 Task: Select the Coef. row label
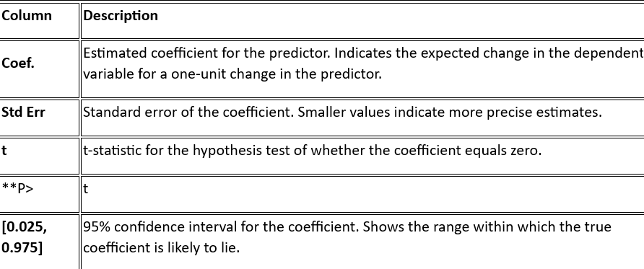coord(18,63)
